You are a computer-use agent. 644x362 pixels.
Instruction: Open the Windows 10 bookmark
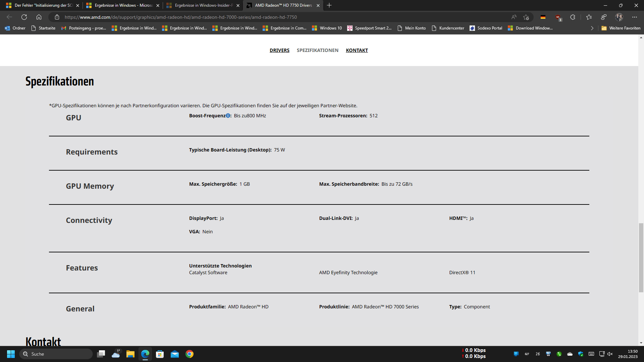pyautogui.click(x=327, y=28)
